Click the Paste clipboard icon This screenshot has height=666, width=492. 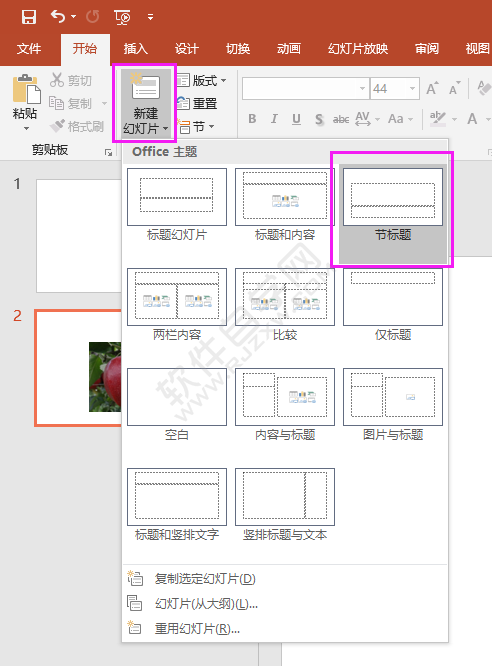pos(26,89)
